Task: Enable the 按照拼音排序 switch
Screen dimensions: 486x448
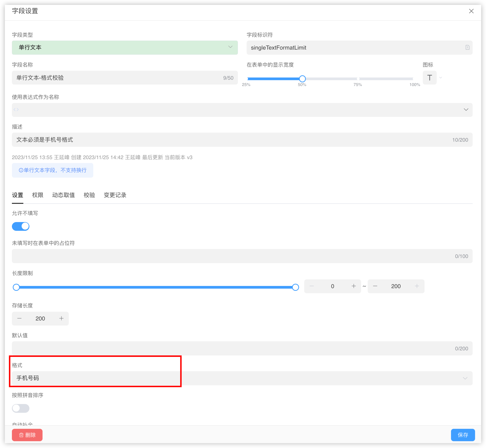Action: [21, 408]
